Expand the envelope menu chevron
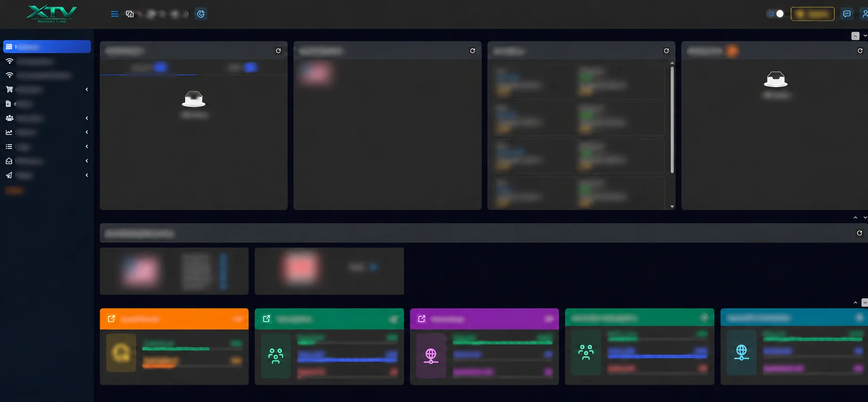 pyautogui.click(x=87, y=161)
